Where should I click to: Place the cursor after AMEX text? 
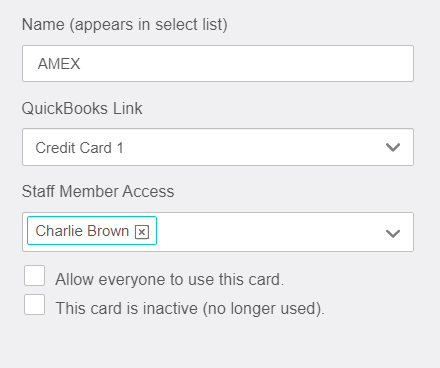pyautogui.click(x=81, y=64)
